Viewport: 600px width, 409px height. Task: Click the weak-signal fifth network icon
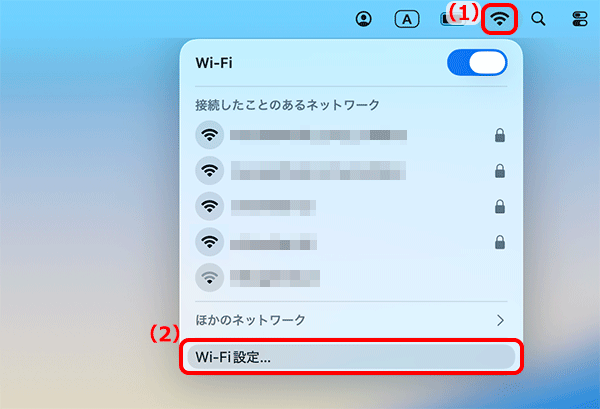click(210, 277)
